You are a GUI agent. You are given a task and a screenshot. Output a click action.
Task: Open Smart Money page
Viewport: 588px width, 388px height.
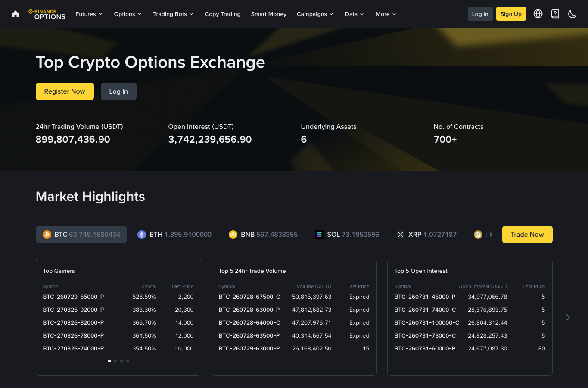click(x=269, y=14)
